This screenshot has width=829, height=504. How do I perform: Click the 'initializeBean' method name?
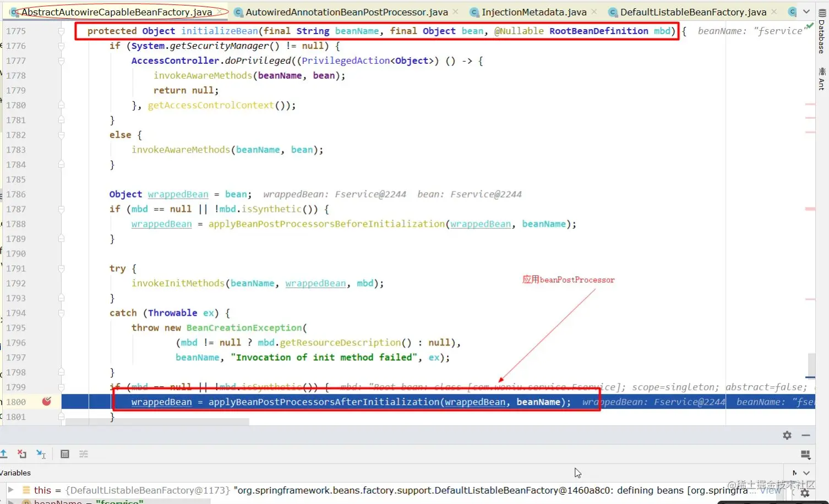[x=220, y=31]
